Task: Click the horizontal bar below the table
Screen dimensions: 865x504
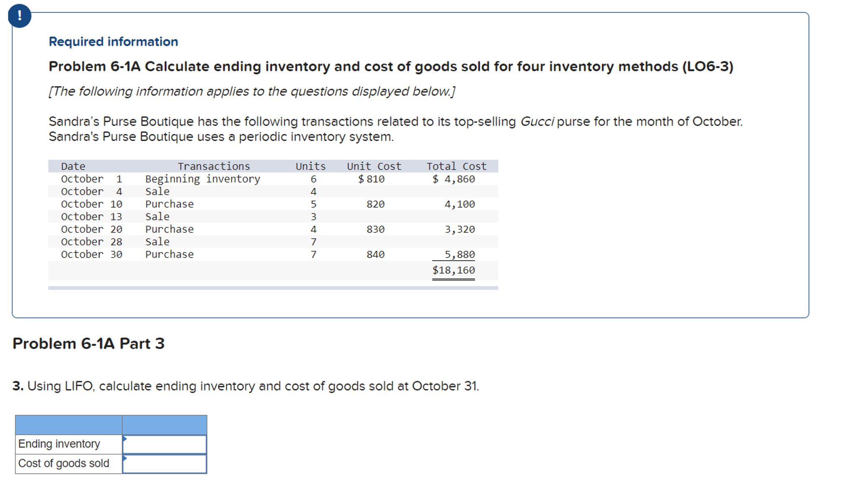Action: click(273, 288)
